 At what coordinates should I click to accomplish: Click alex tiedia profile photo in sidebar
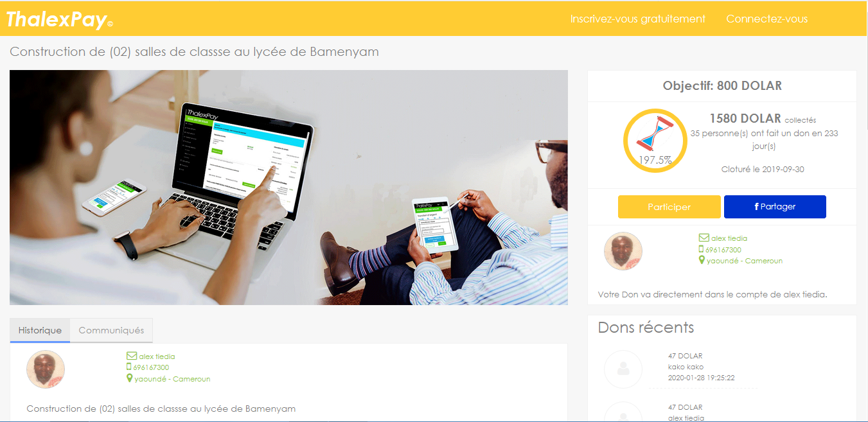coord(623,251)
